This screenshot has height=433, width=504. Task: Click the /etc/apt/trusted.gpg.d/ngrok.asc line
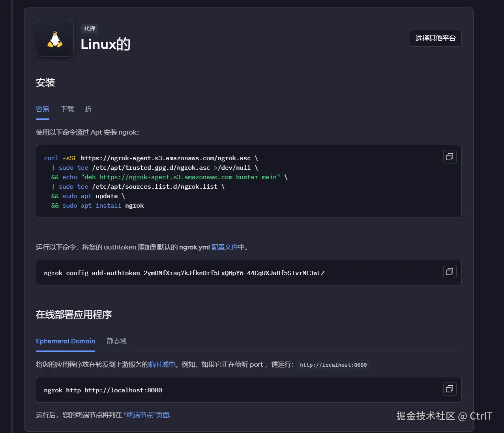pos(155,168)
